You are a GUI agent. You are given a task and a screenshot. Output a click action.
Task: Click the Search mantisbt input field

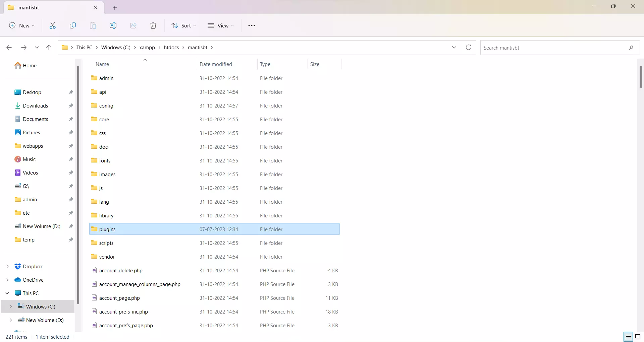point(553,48)
